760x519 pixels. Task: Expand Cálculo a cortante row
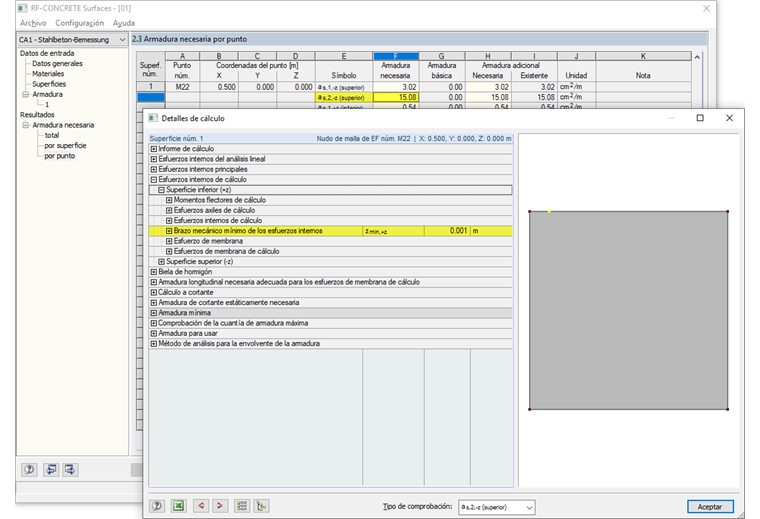[154, 292]
